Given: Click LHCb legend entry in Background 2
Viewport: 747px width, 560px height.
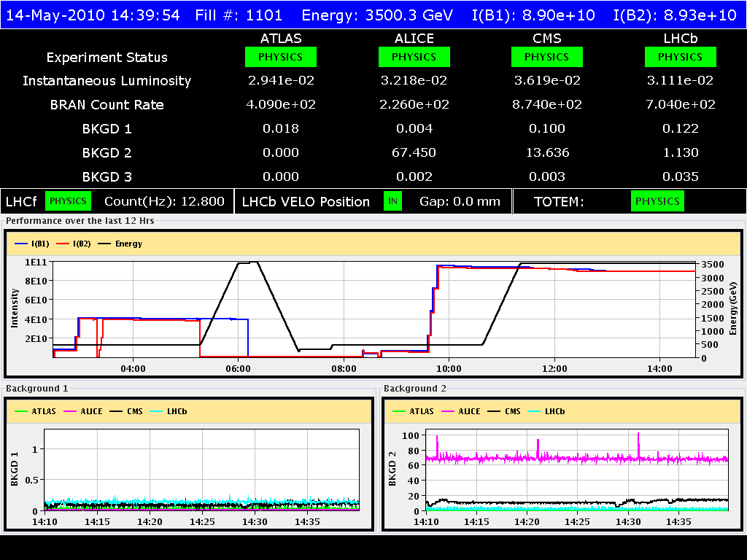Looking at the screenshot, I should [546, 411].
